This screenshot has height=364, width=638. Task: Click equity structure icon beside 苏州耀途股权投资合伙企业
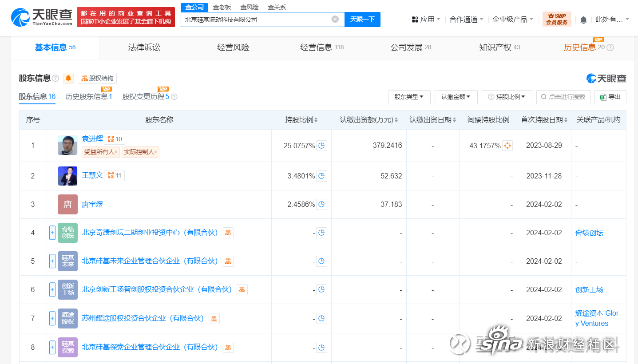(214, 319)
